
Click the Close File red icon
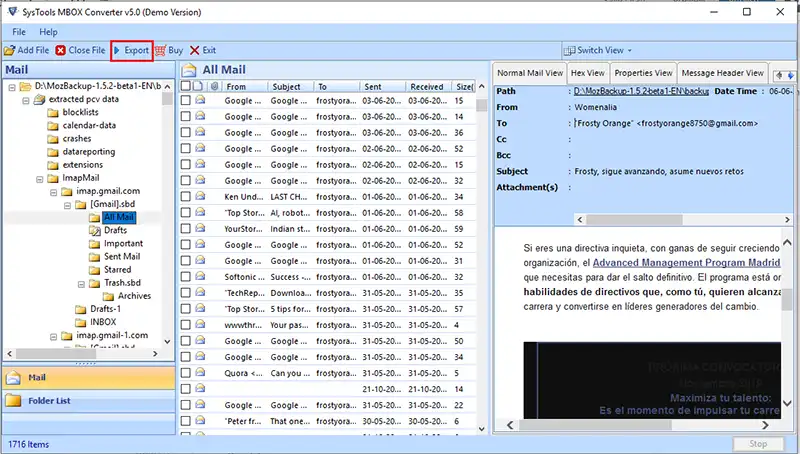click(61, 51)
